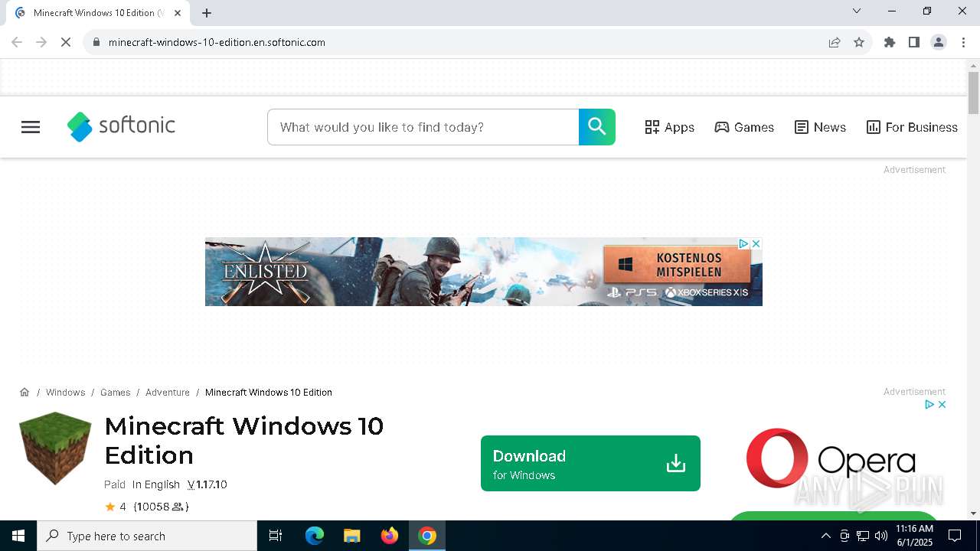Click the search magnifier button
Image resolution: width=980 pixels, height=551 pixels.
point(597,127)
